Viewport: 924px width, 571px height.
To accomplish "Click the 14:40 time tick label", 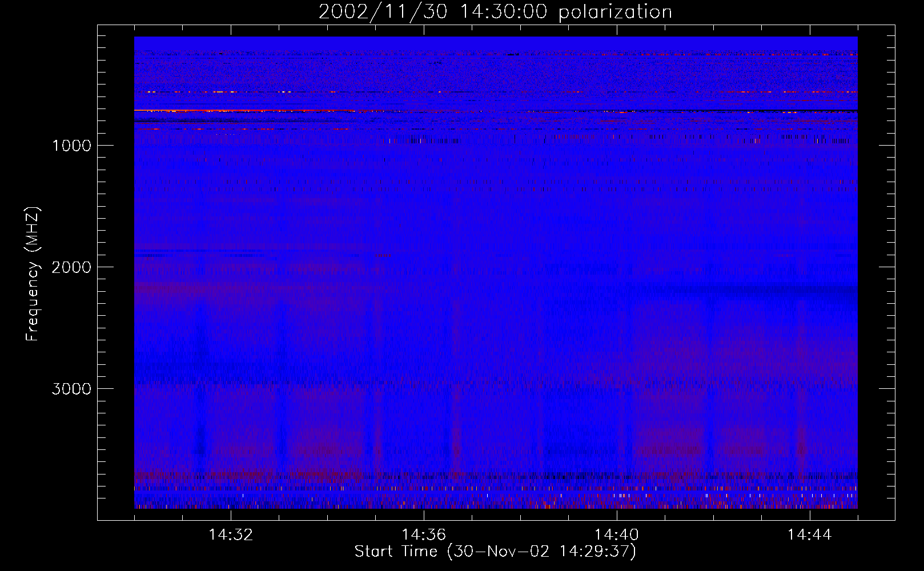I will pyautogui.click(x=617, y=535).
